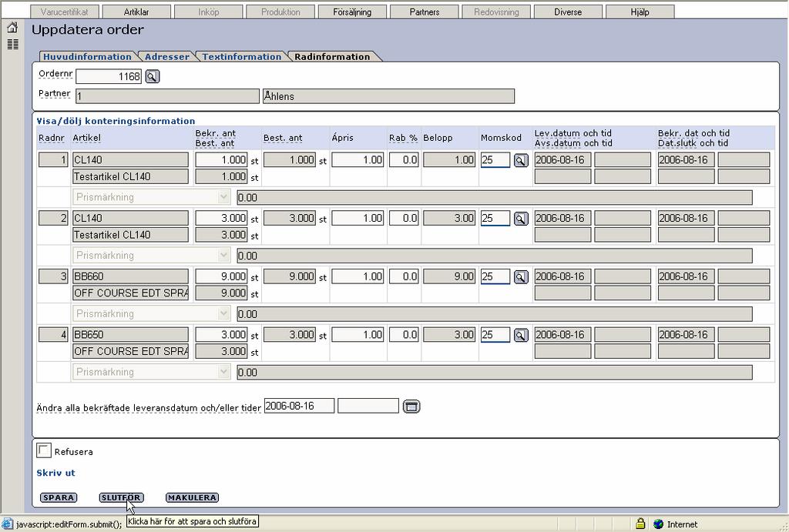Click the BB650 article field
Screen dimensions: 789x532
click(x=131, y=335)
